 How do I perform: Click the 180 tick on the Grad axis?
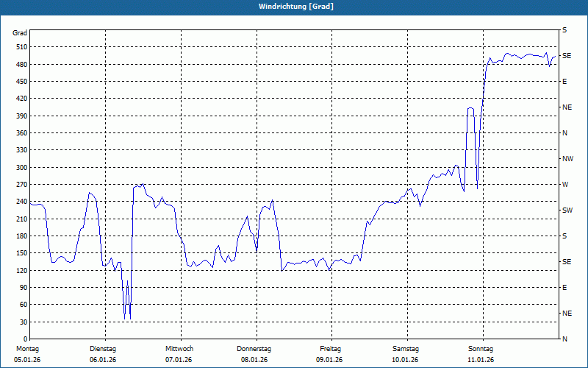click(21, 236)
